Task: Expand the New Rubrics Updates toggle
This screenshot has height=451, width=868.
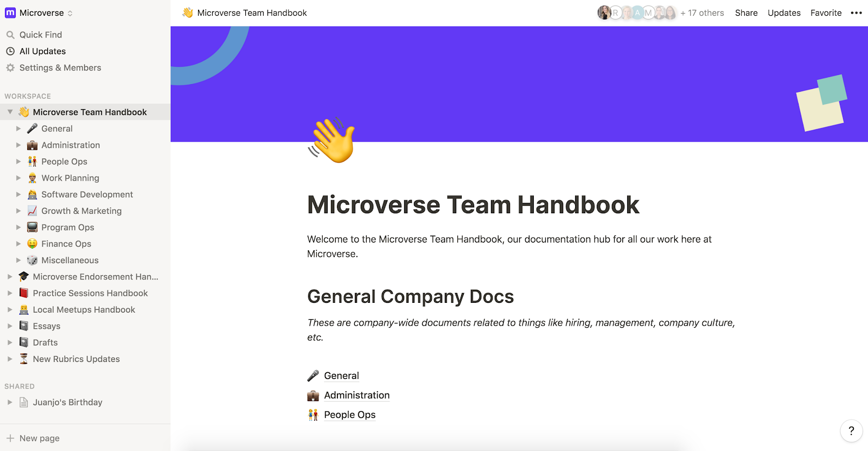Action: click(x=10, y=359)
